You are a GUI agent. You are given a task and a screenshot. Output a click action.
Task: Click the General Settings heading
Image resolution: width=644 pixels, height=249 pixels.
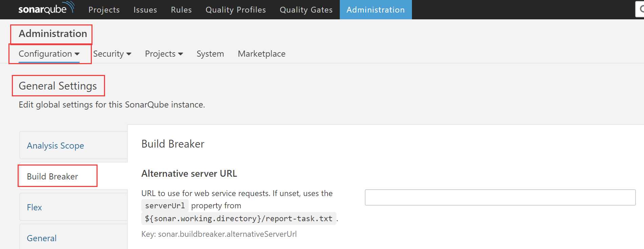tap(58, 86)
